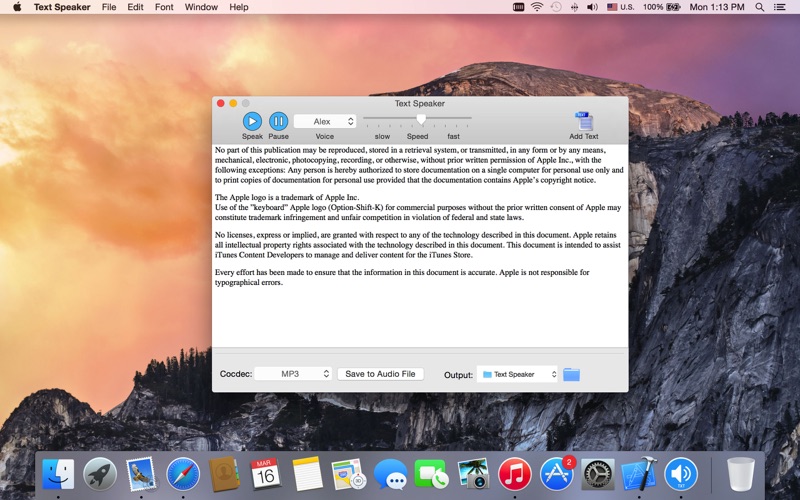
Task: Open Maps icon in Dock
Action: coord(349,474)
